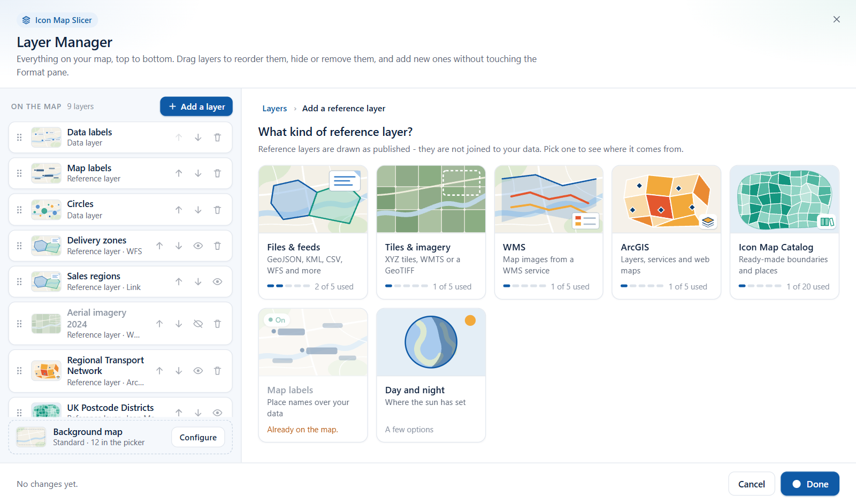Move Sales regions layer down
This screenshot has height=504, width=856.
click(198, 281)
